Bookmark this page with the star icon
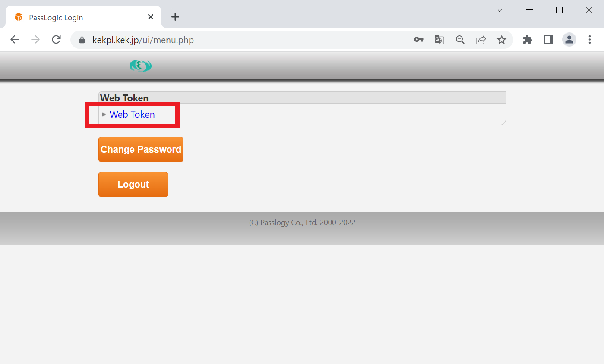The height and width of the screenshot is (364, 604). coord(501,40)
